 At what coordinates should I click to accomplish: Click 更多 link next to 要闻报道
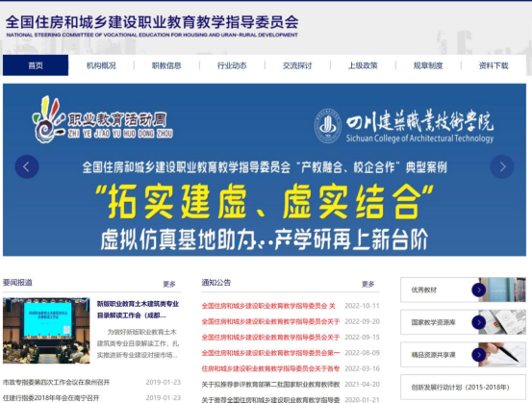[x=169, y=284]
